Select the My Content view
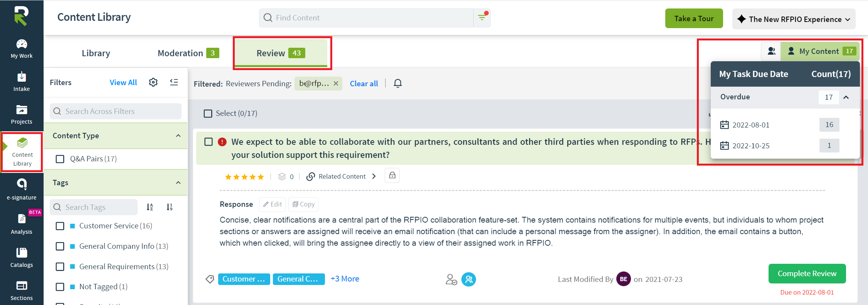This screenshot has height=305, width=868. click(820, 51)
